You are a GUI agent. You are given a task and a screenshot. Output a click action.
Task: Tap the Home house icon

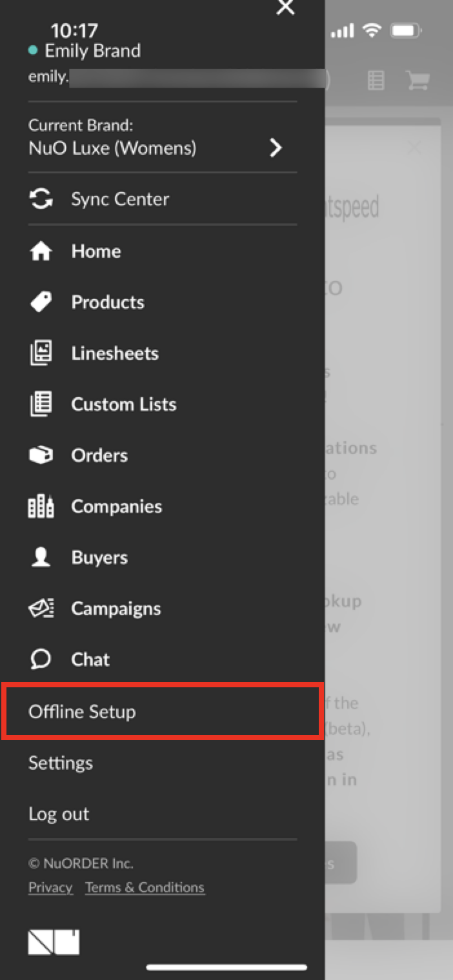point(41,251)
